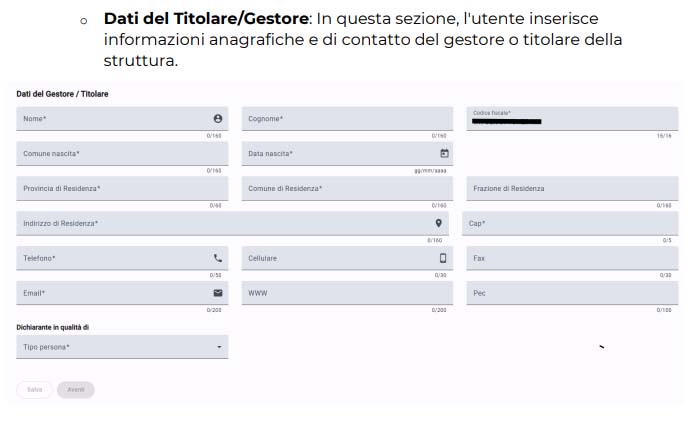Focus the Cognome input field
This screenshot has width=695, height=422.
pos(347,119)
